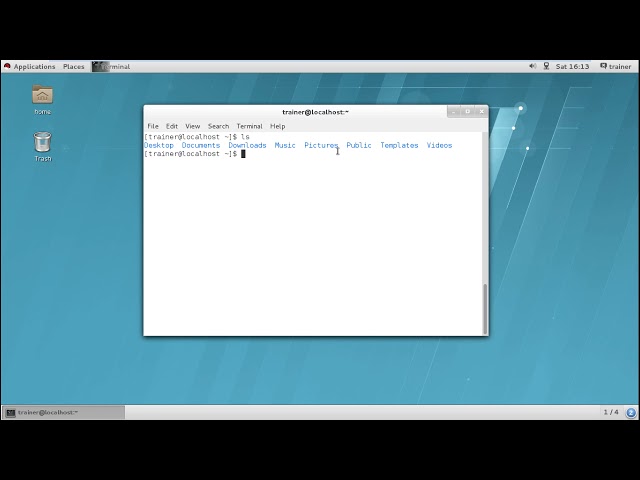Click the Documents directory name
The image size is (640, 480).
coord(201,145)
